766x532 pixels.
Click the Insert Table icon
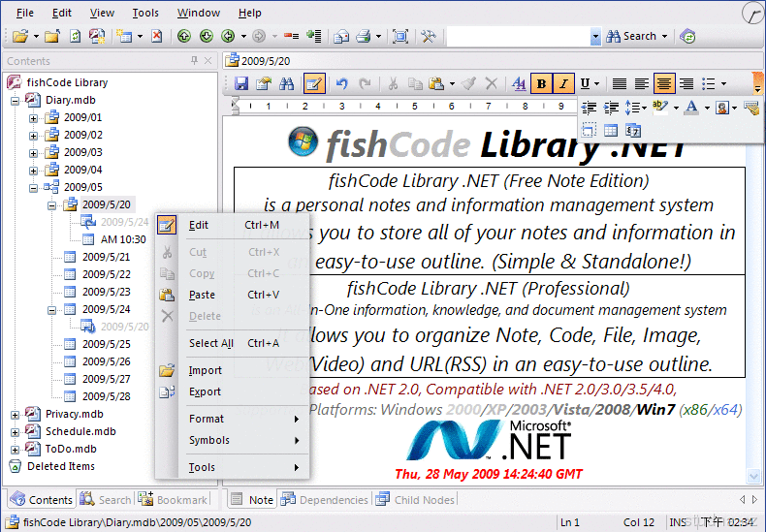coord(611,130)
